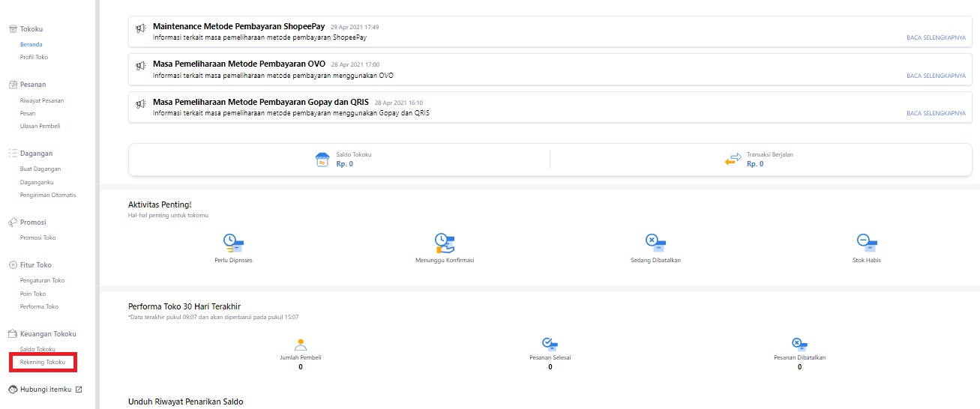Click Baca Selengkapnya for OVO announcement

(x=936, y=76)
